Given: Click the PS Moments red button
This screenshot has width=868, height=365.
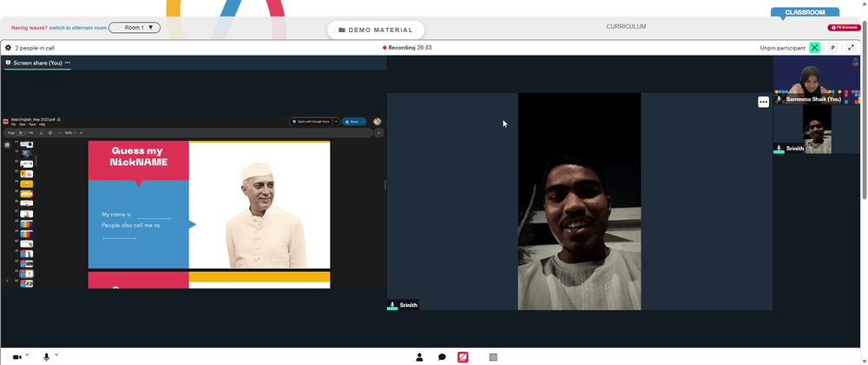Looking at the screenshot, I should (845, 27).
